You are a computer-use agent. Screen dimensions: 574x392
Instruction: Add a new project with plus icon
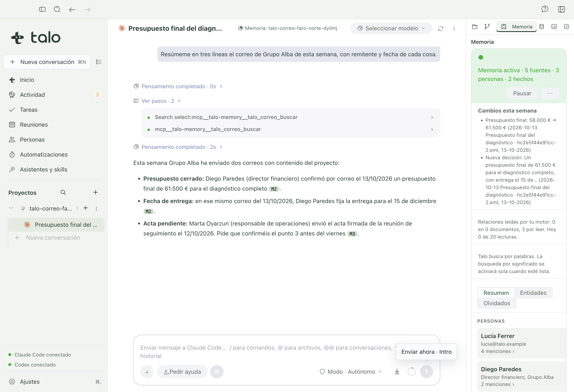95,192
